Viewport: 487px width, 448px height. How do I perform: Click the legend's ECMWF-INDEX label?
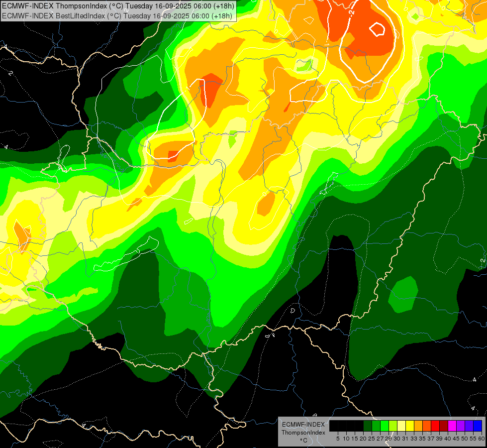pos(303,425)
